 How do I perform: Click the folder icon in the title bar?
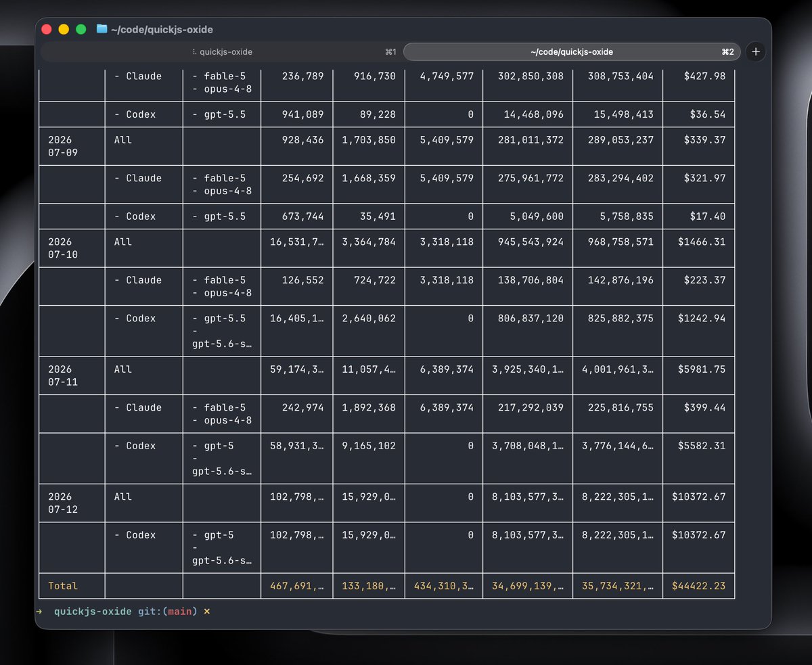point(102,29)
